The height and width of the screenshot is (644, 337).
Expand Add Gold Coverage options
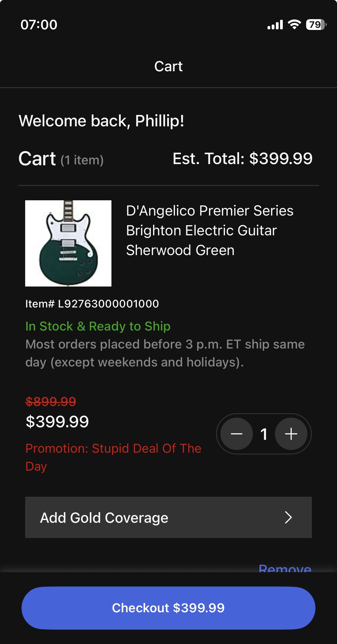point(168,517)
